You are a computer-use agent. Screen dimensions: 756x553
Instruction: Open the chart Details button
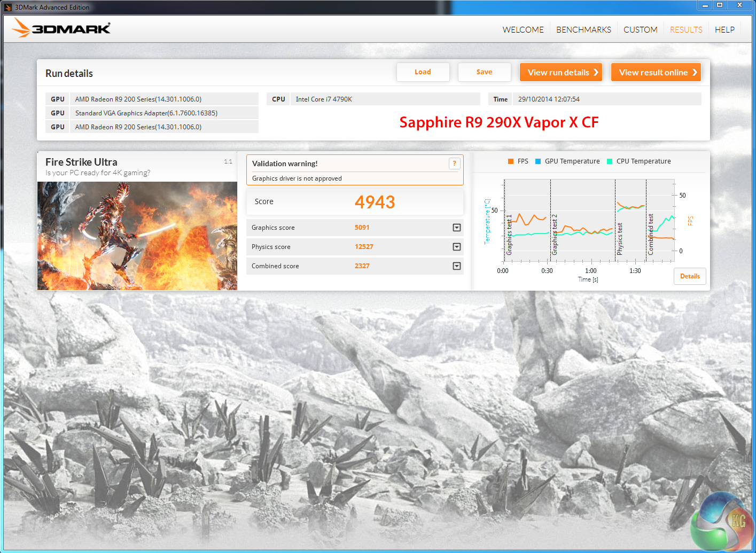[x=690, y=276]
